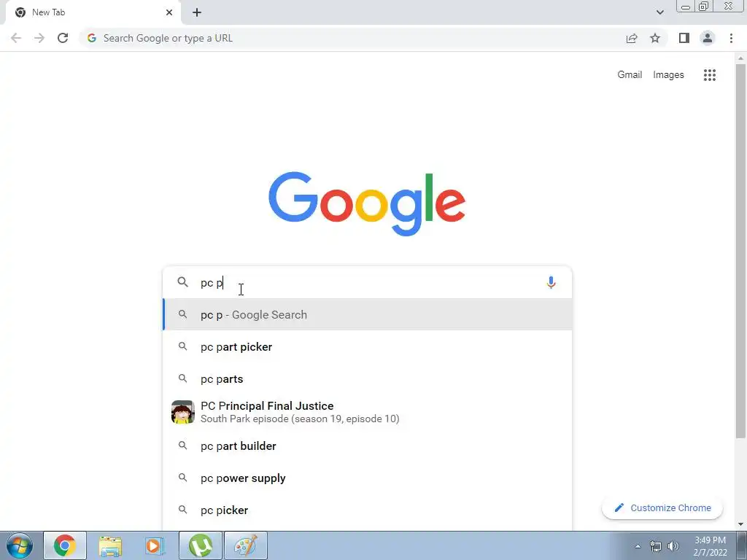Open the Google apps grid

[710, 75]
